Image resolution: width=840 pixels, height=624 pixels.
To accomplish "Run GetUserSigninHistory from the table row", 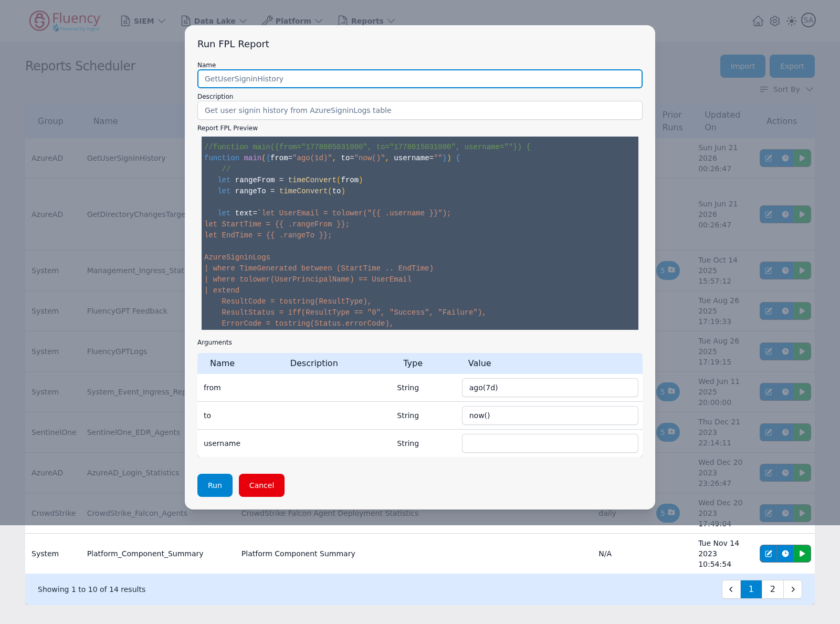I will coord(802,158).
